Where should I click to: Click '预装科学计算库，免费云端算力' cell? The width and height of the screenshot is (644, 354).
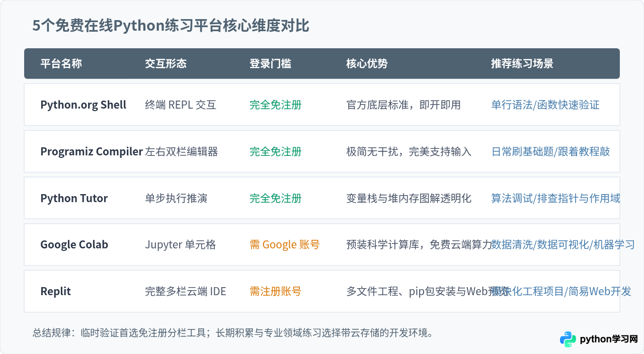tap(420, 245)
